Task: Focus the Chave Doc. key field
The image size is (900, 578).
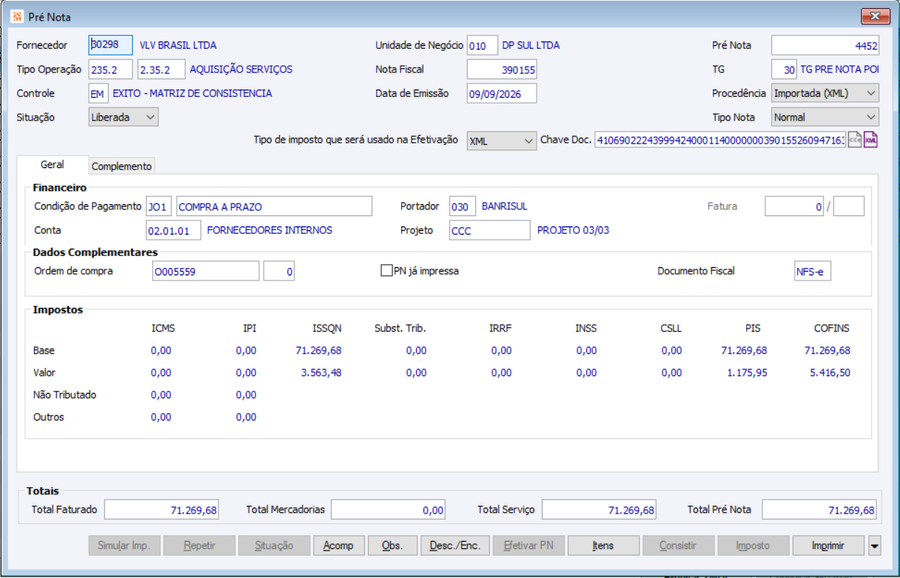Action: tap(720, 139)
